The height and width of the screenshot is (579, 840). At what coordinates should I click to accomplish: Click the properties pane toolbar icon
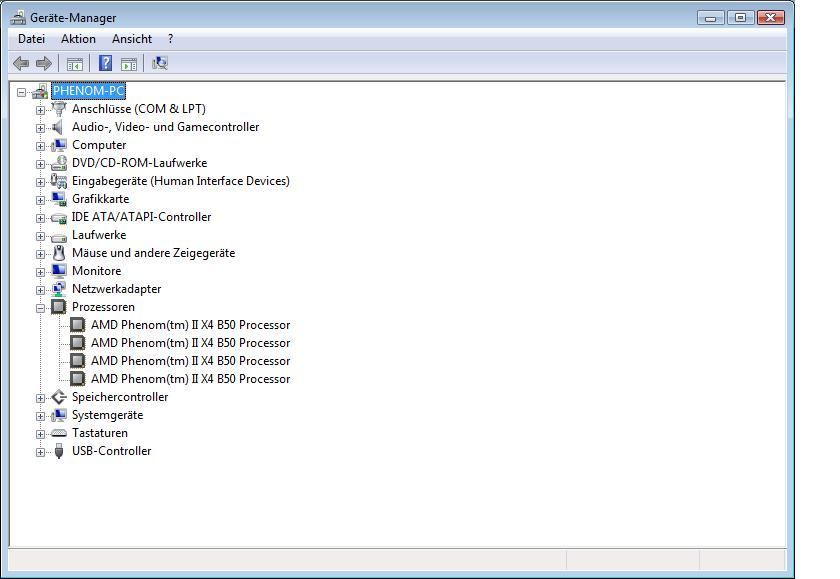(129, 64)
